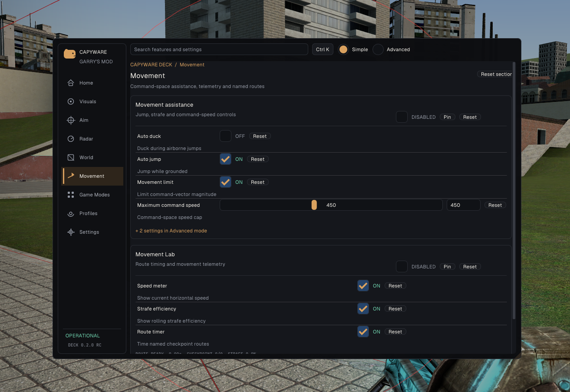Click the 'DECK 0.2.0 RC' version text
Viewport: 570px width, 392px height.
[85, 345]
